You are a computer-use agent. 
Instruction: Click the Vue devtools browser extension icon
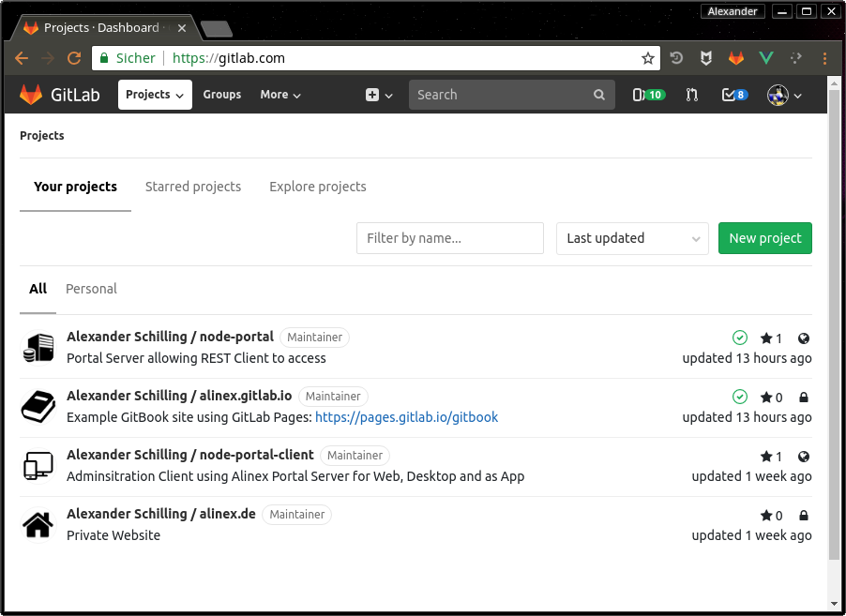click(x=765, y=57)
